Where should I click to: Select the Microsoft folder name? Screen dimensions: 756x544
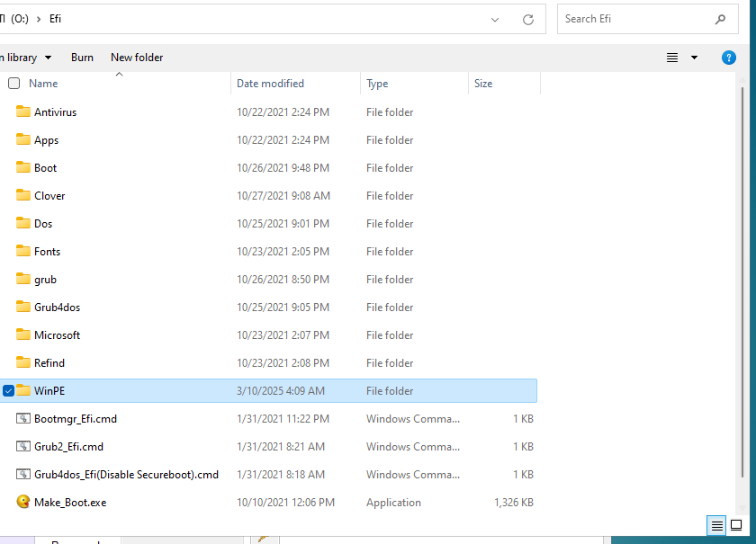pyautogui.click(x=57, y=334)
